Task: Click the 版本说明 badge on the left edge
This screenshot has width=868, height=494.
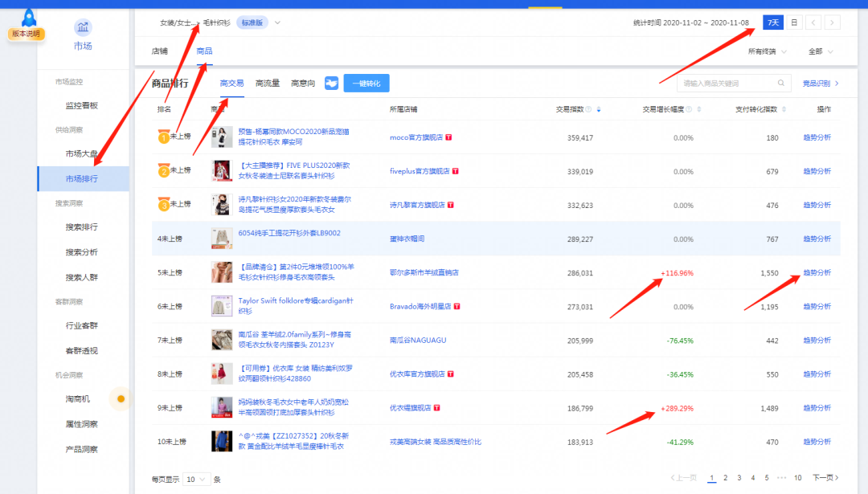Action: (x=27, y=35)
